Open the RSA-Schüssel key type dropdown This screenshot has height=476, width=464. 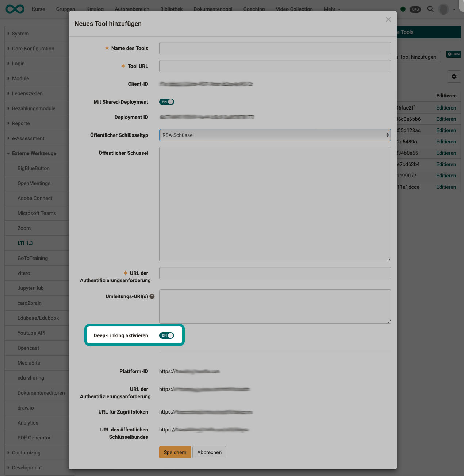[275, 135]
